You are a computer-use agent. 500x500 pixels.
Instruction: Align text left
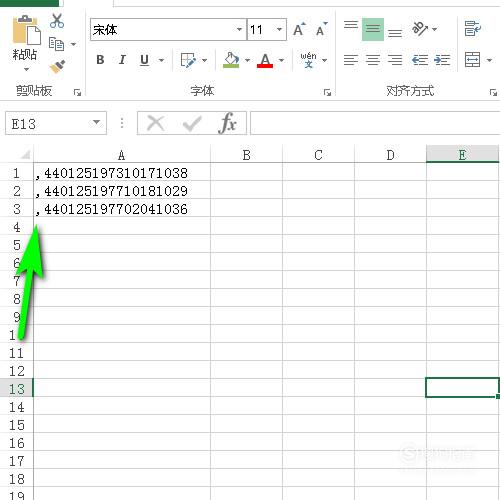click(x=351, y=60)
